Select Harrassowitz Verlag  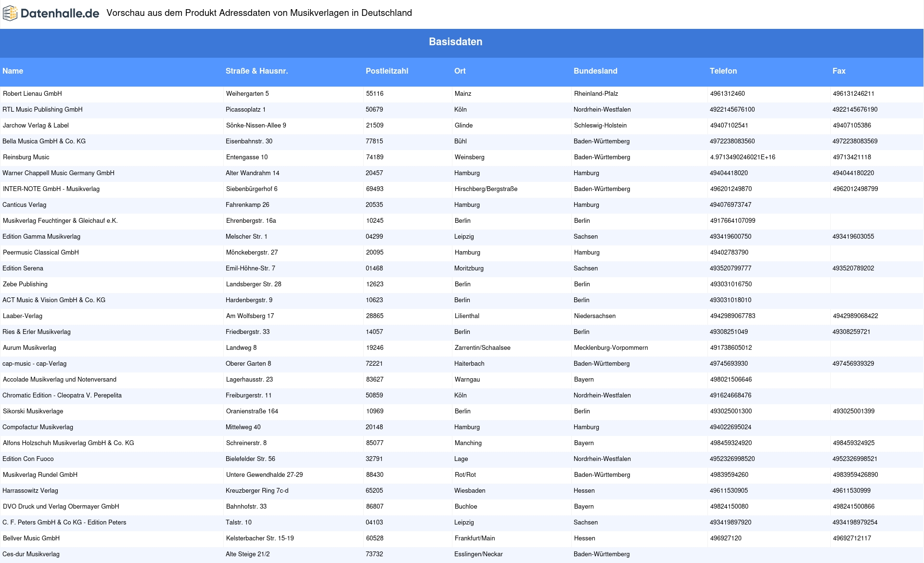click(30, 491)
